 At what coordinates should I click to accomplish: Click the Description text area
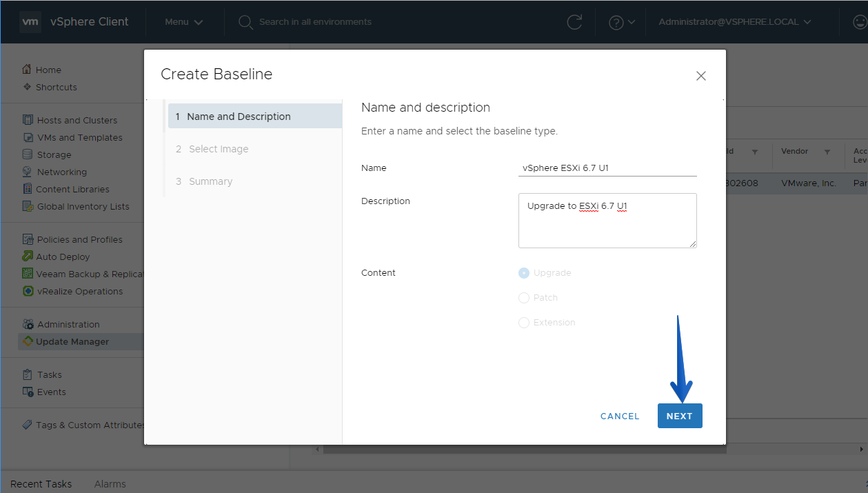(x=607, y=221)
